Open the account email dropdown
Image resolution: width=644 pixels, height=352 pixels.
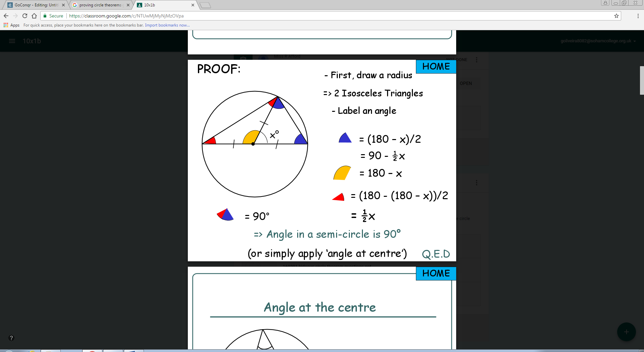coord(598,41)
